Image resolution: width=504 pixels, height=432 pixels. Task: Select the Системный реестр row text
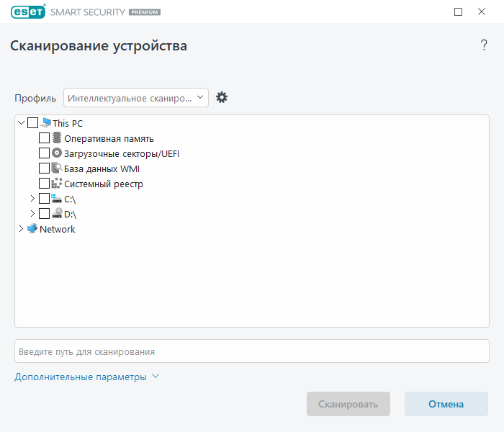tap(104, 184)
